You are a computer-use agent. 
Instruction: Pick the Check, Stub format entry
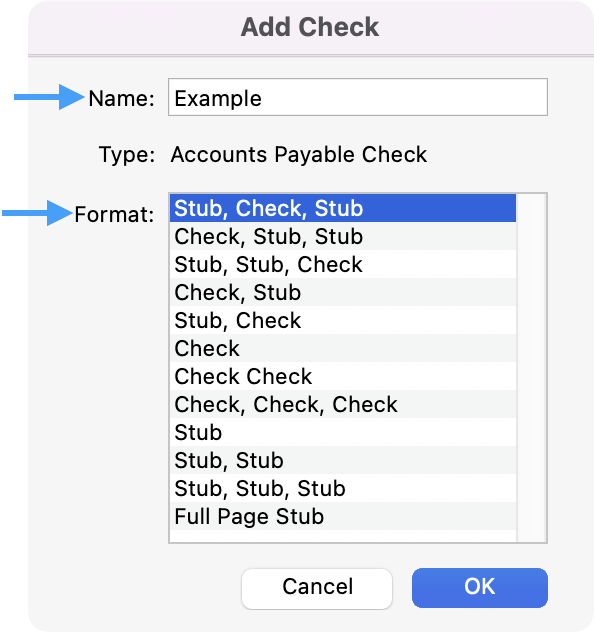tap(343, 292)
